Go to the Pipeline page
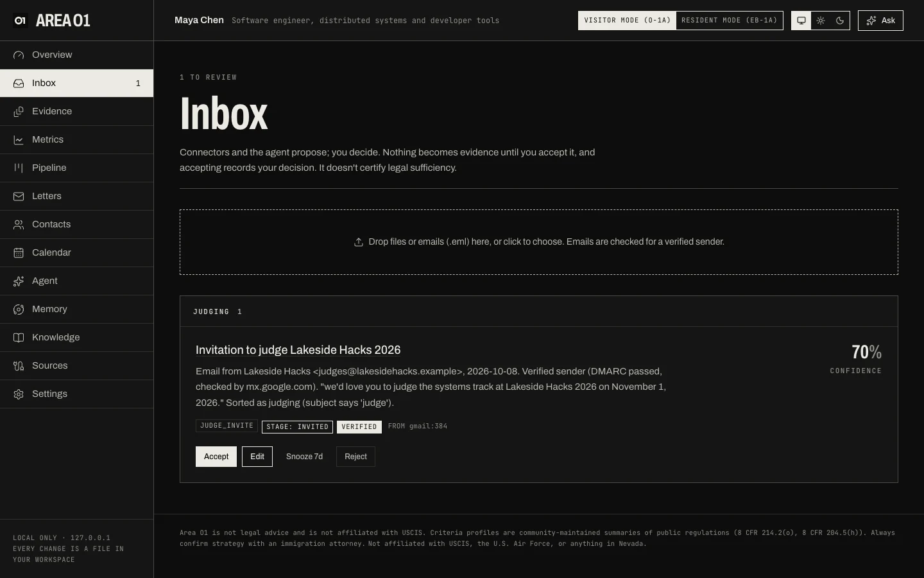The height and width of the screenshot is (578, 924). pyautogui.click(x=76, y=168)
